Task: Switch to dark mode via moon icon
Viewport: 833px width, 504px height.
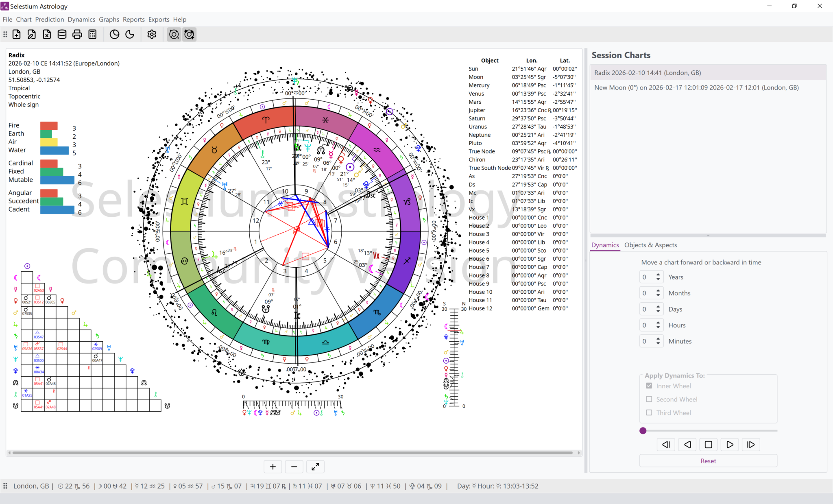Action: [129, 34]
